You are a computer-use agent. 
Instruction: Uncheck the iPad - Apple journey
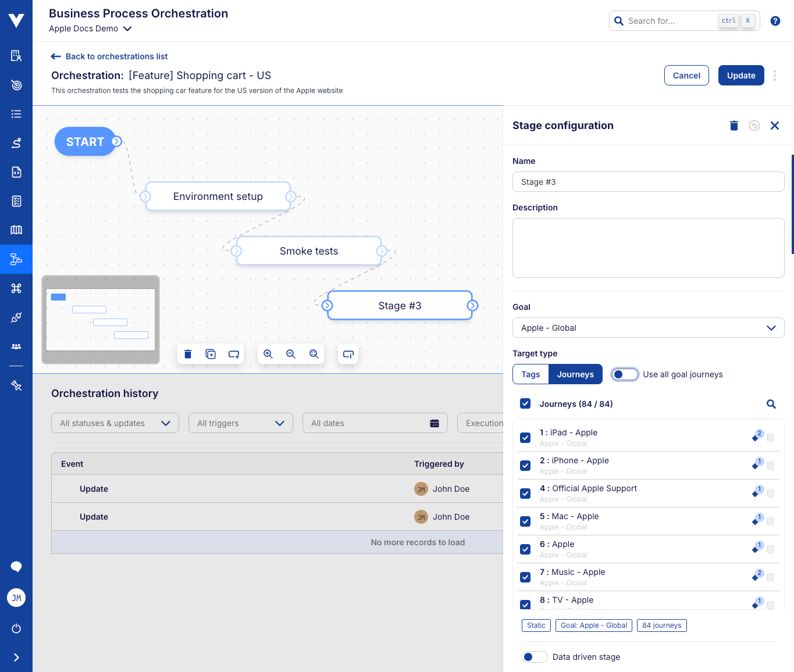click(x=525, y=438)
